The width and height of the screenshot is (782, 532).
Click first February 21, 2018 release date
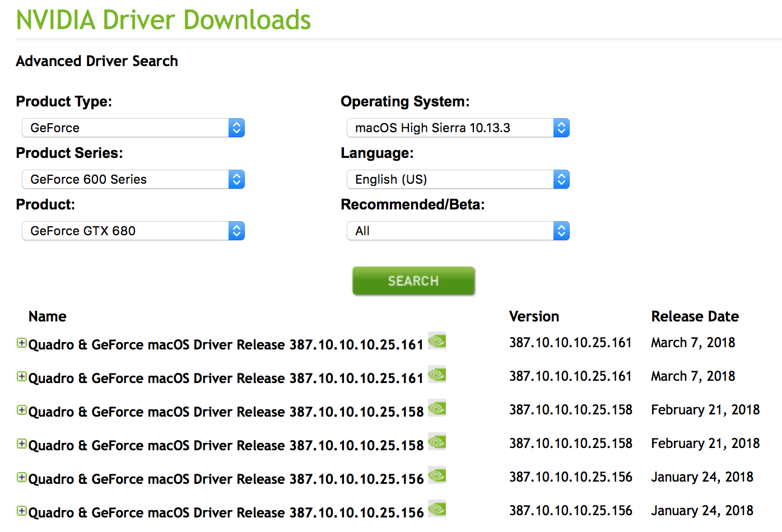705,409
